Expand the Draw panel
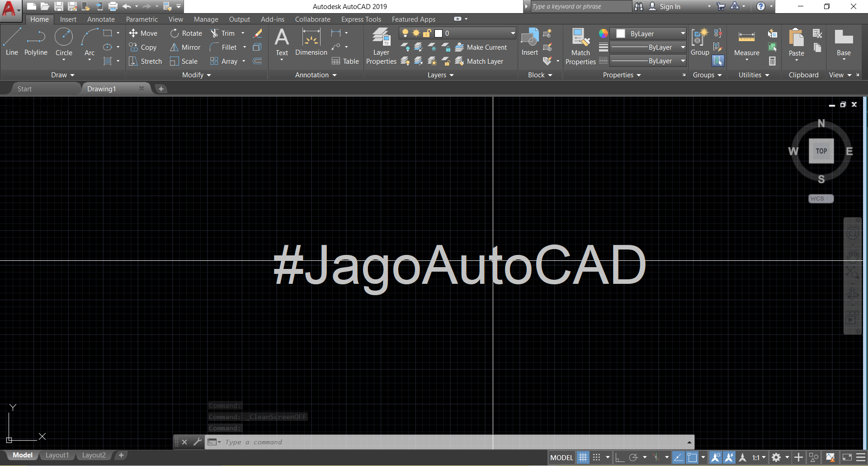The height and width of the screenshot is (466, 868). click(62, 75)
